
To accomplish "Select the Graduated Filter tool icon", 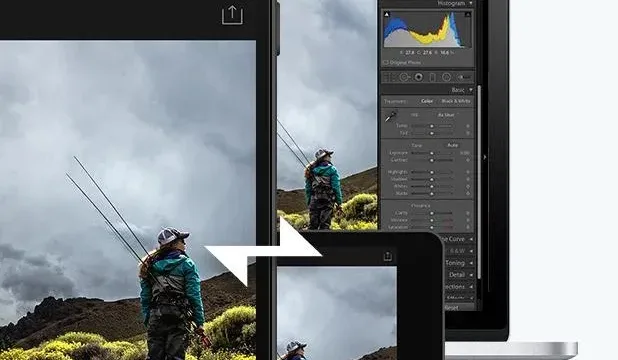I will pyautogui.click(x=432, y=77).
